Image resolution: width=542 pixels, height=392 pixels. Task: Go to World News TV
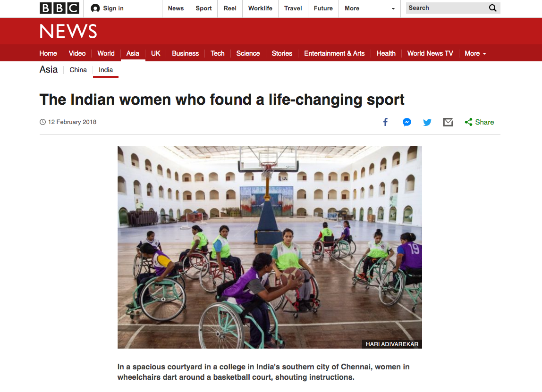(430, 53)
